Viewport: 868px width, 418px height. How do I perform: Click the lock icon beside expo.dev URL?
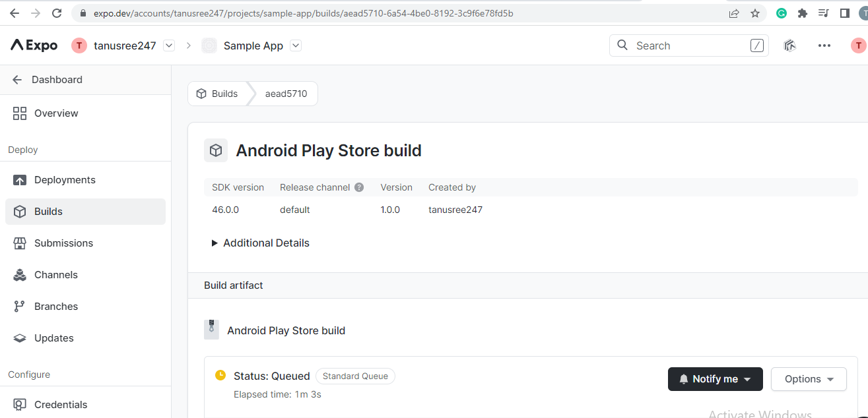tap(83, 13)
